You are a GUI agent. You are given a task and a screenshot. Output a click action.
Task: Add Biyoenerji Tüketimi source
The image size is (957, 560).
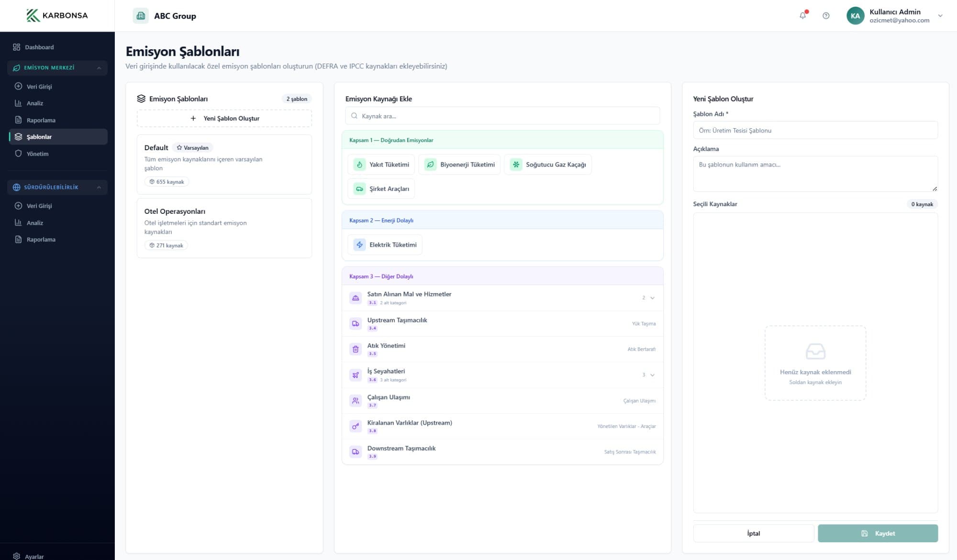[x=459, y=165]
